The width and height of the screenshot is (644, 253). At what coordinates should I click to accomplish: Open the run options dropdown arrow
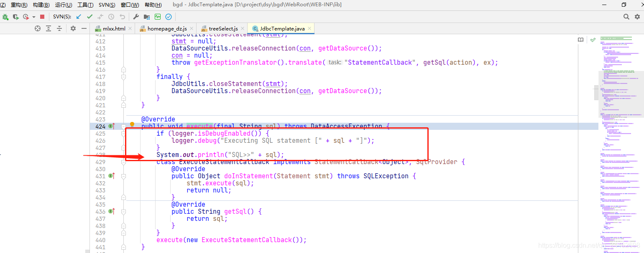pyautogui.click(x=34, y=17)
